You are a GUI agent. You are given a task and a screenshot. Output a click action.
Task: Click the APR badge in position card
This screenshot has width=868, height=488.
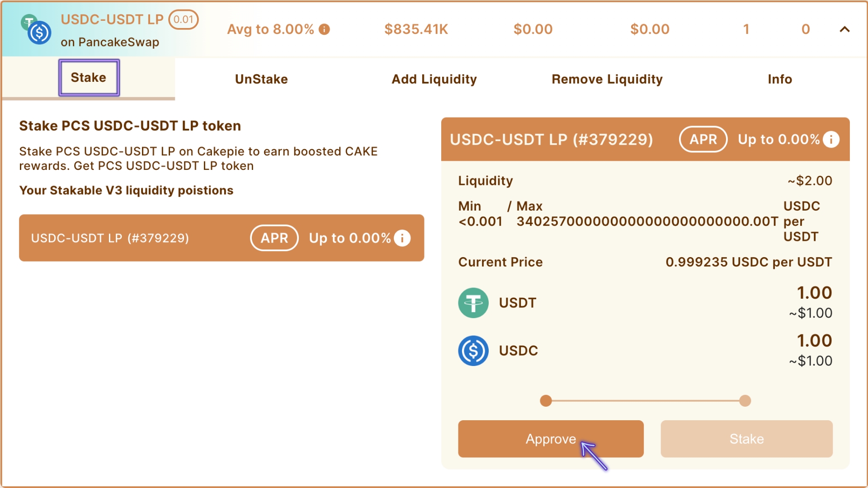[274, 238]
